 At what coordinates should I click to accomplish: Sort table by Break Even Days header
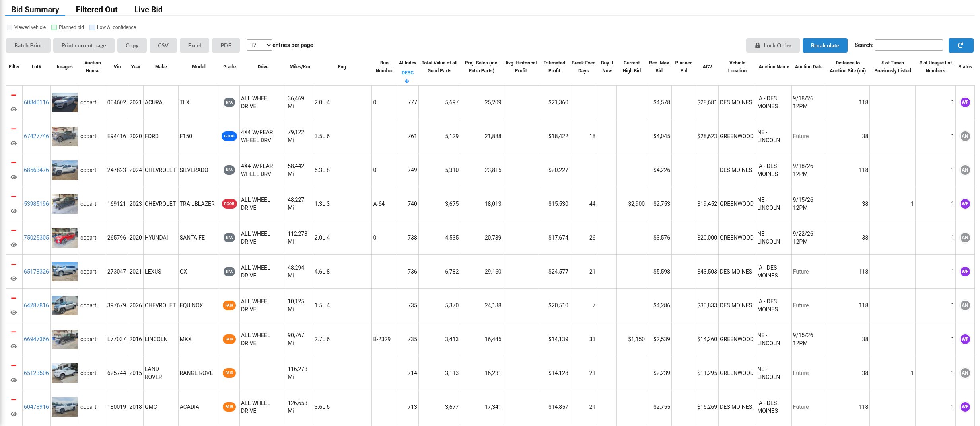[x=583, y=67]
